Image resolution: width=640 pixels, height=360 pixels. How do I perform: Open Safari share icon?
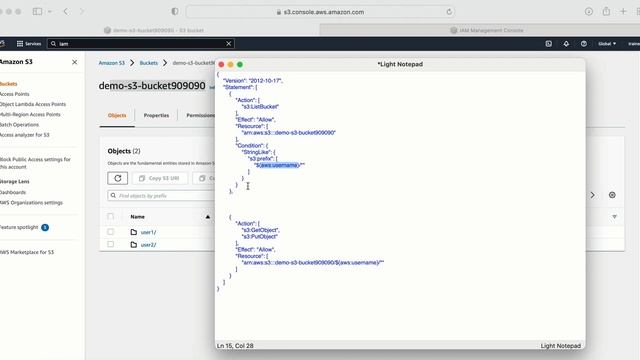click(606, 11)
